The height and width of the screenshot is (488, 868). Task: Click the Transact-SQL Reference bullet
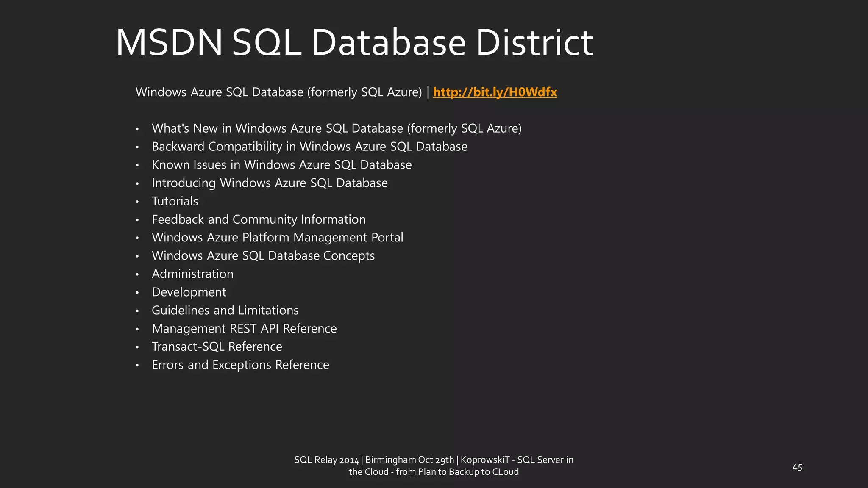(x=217, y=347)
